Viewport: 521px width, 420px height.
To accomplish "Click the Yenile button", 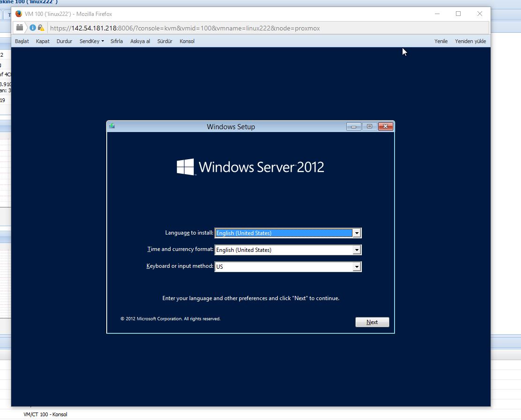I will point(440,41).
